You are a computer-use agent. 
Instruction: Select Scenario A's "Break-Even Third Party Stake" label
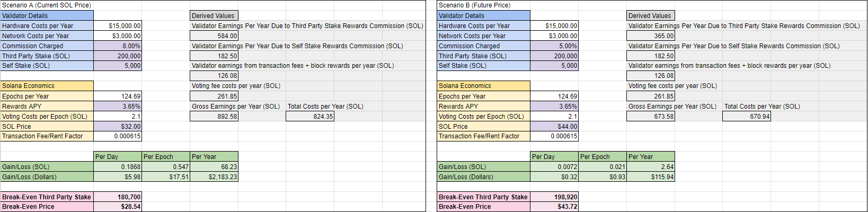point(47,197)
